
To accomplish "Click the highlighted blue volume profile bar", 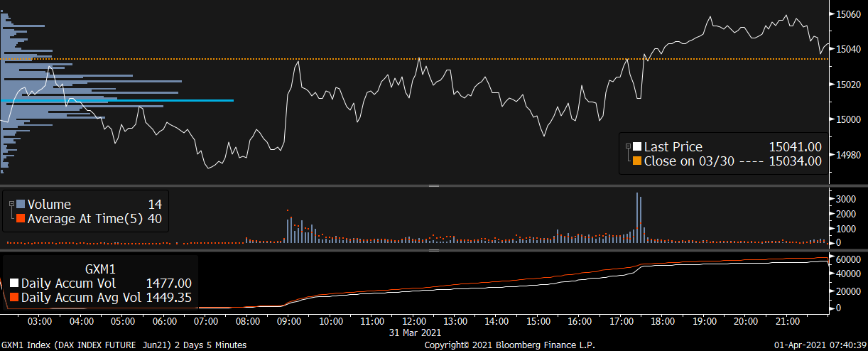I will click(118, 100).
